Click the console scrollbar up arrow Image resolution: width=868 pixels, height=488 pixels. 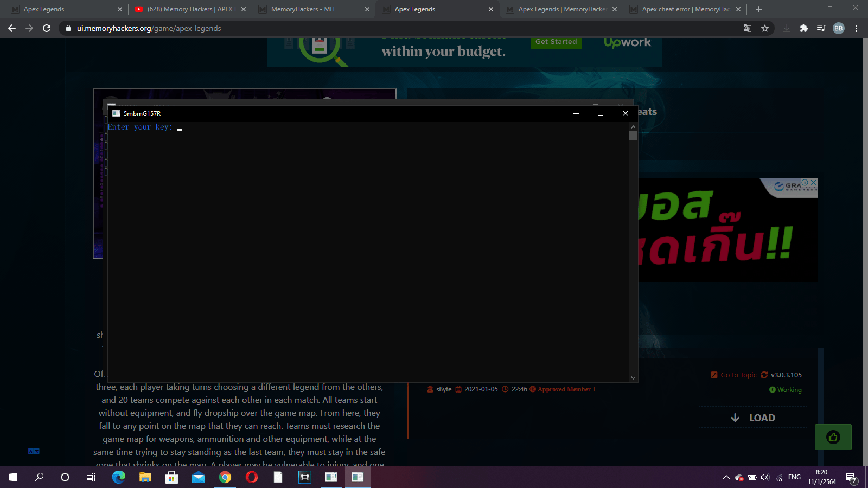tap(633, 127)
